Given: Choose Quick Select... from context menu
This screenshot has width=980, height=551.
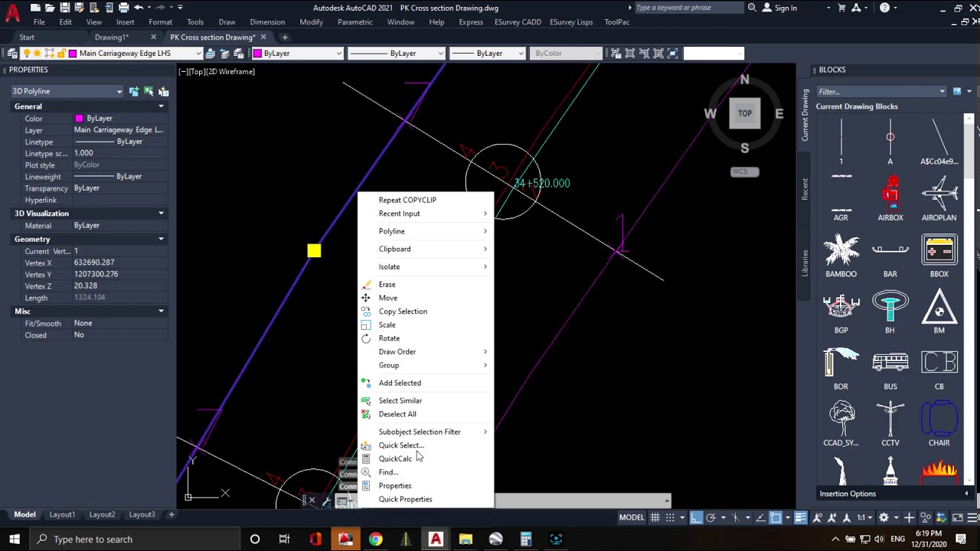Looking at the screenshot, I should click(x=426, y=445).
